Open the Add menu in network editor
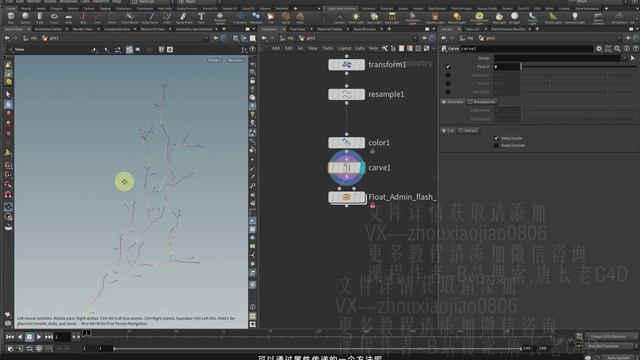Viewport: 640px width, 360px height. pyautogui.click(x=276, y=48)
